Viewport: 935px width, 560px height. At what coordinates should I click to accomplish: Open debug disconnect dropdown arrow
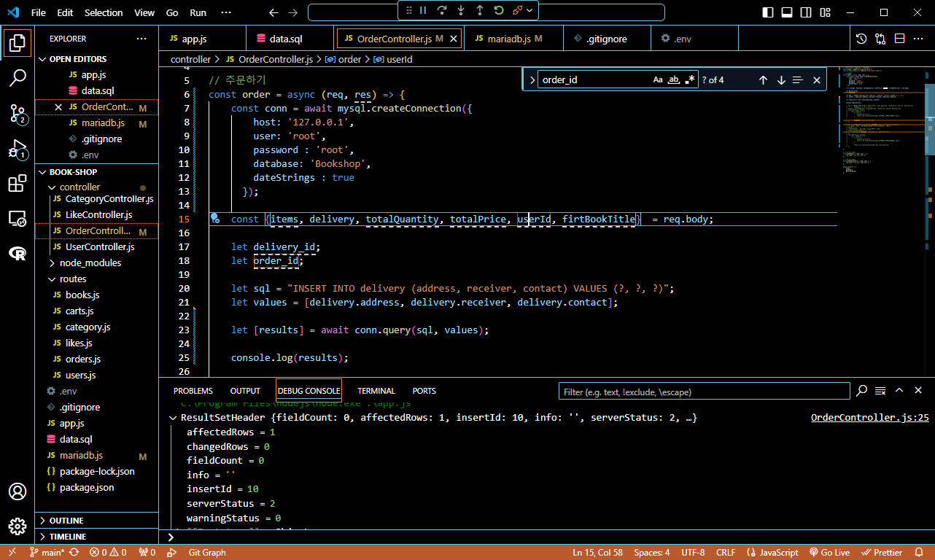click(x=530, y=10)
